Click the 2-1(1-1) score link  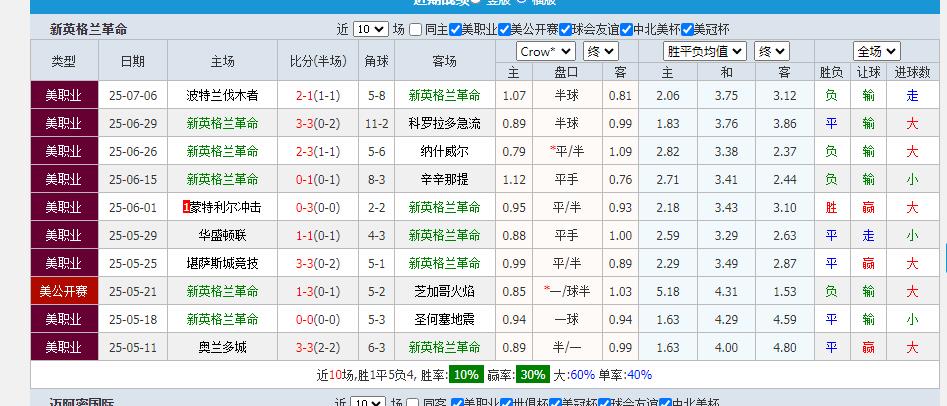317,96
